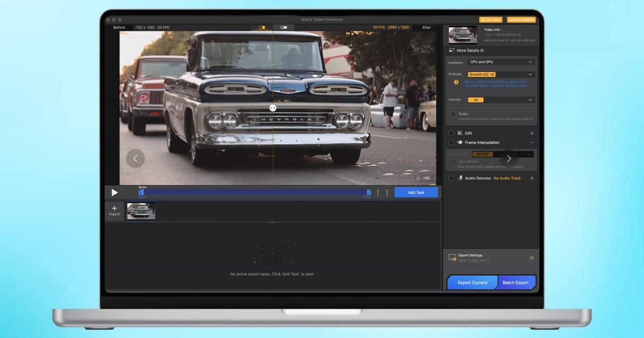
Task: Toggle the Frame Interpolation checkbox
Action: [451, 143]
